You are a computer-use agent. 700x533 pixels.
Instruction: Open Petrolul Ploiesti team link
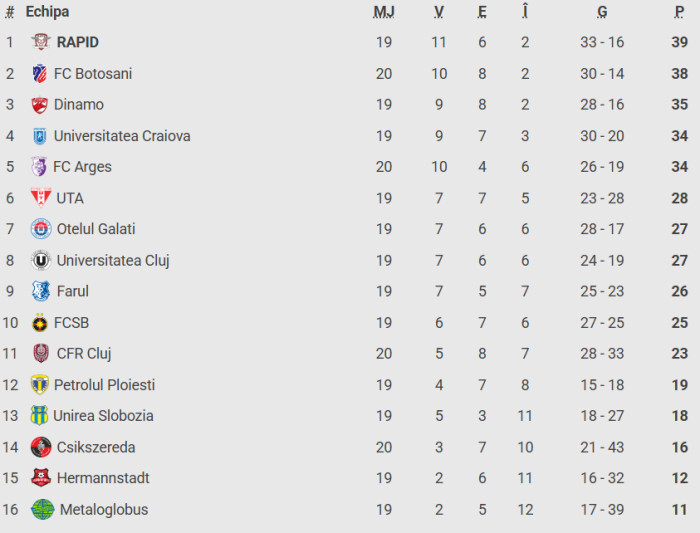(x=104, y=385)
